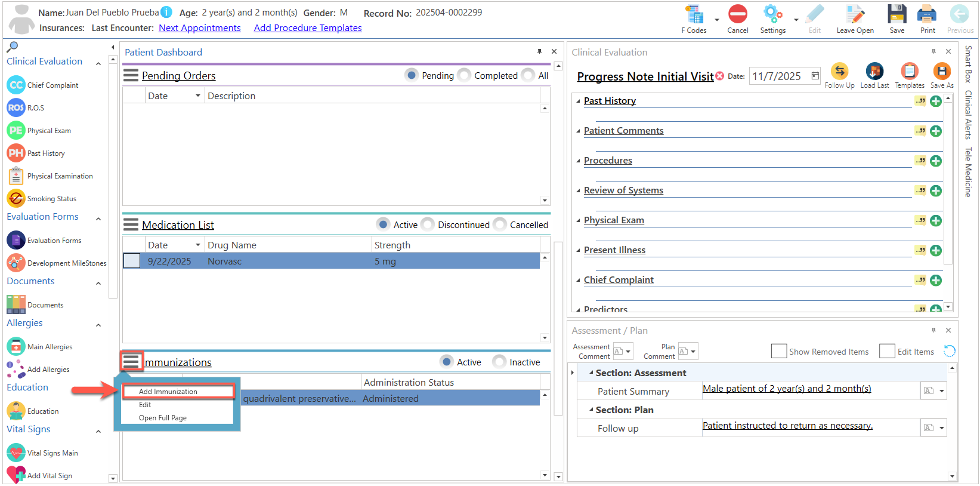Select Cancelled medications radio button

click(x=500, y=224)
